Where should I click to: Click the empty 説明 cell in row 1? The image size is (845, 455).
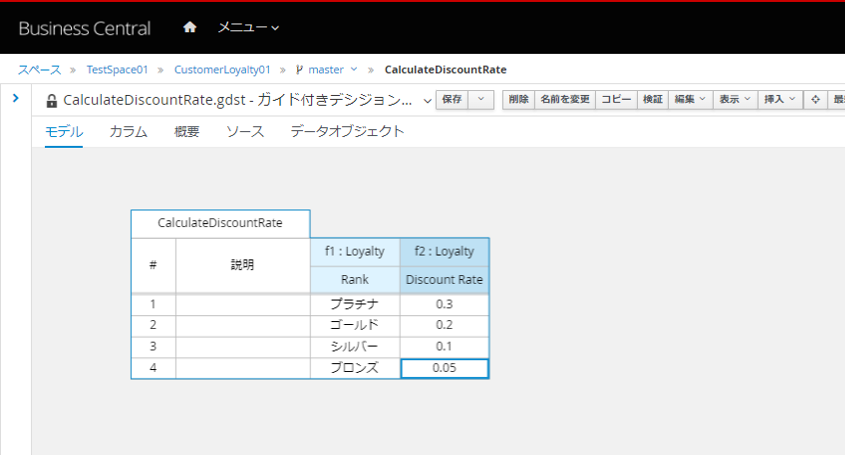(243, 305)
